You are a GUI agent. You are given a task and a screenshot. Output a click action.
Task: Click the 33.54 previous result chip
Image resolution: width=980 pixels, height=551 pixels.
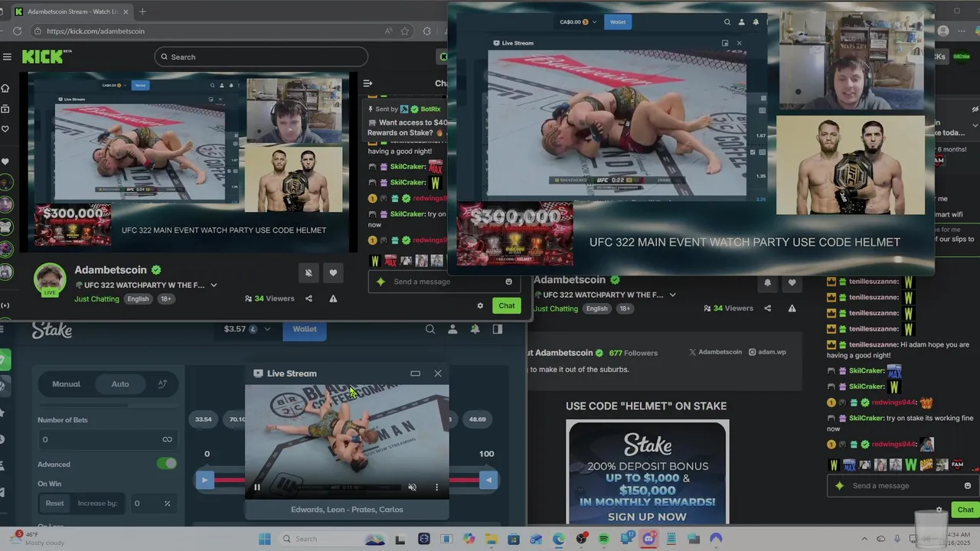pos(204,419)
